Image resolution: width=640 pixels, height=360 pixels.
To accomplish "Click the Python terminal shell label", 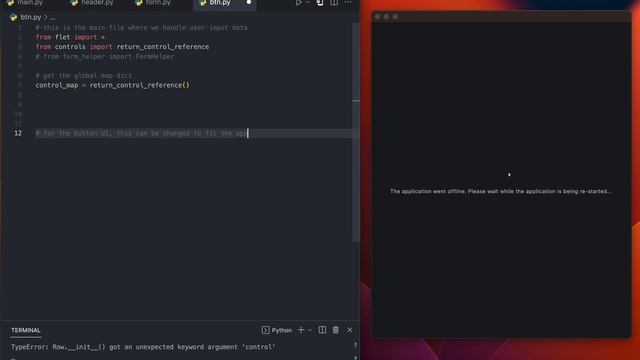I will pyautogui.click(x=277, y=330).
